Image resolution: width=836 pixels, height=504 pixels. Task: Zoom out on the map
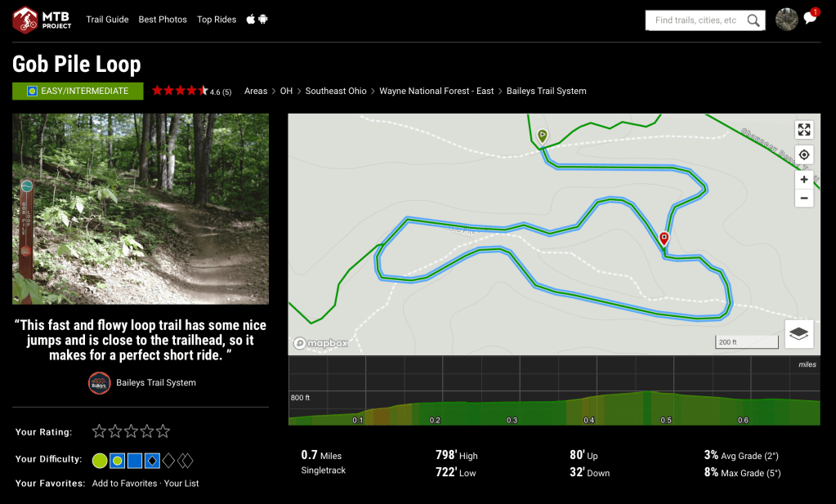(x=804, y=198)
